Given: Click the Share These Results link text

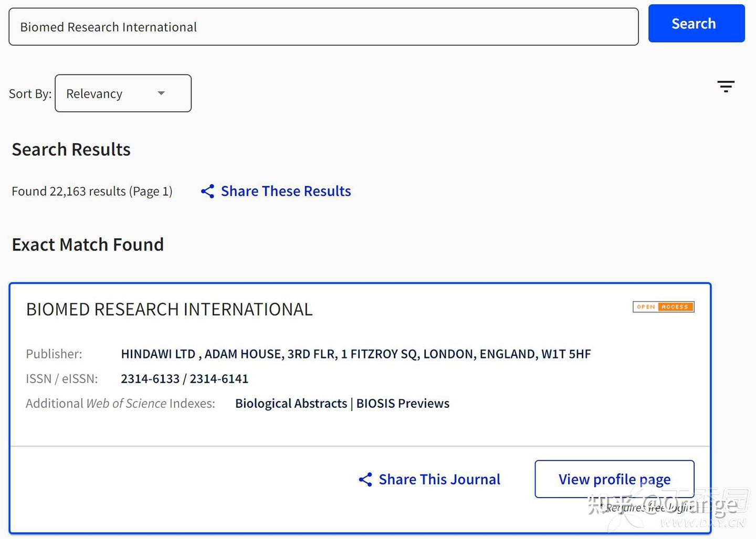Looking at the screenshot, I should point(286,191).
